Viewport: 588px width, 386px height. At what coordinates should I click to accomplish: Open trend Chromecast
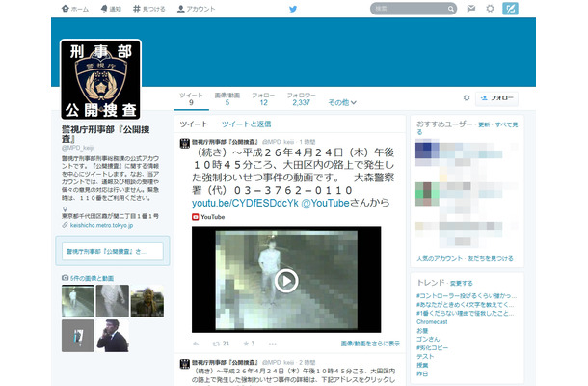432,322
